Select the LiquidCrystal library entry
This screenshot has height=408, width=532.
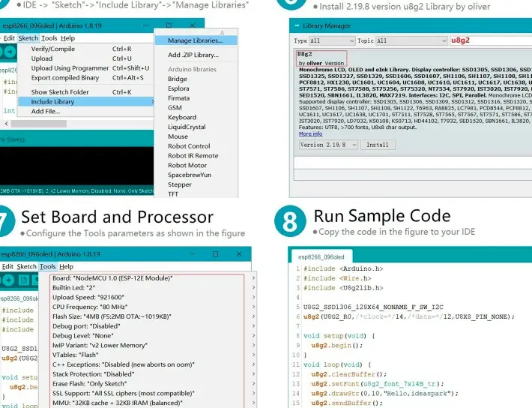pos(196,127)
